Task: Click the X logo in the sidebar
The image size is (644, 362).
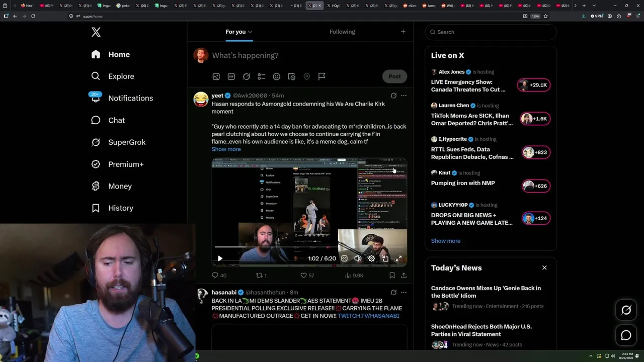Action: click(x=96, y=32)
